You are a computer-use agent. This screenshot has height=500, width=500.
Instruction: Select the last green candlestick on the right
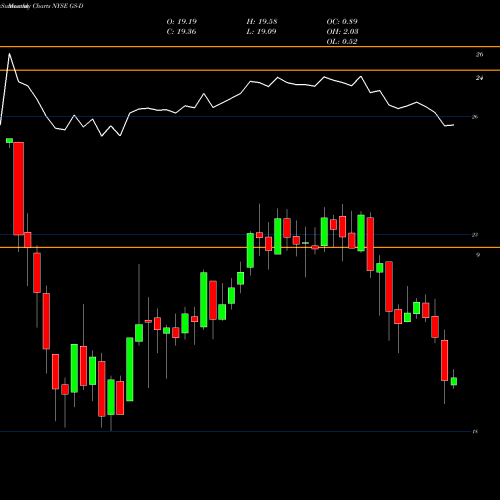coord(454,381)
